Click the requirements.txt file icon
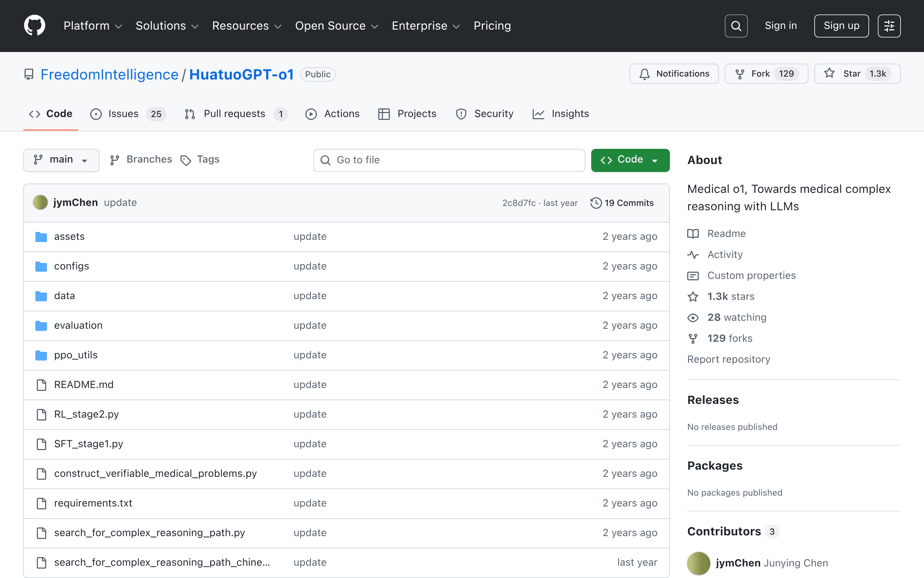This screenshot has width=924, height=578. point(41,504)
